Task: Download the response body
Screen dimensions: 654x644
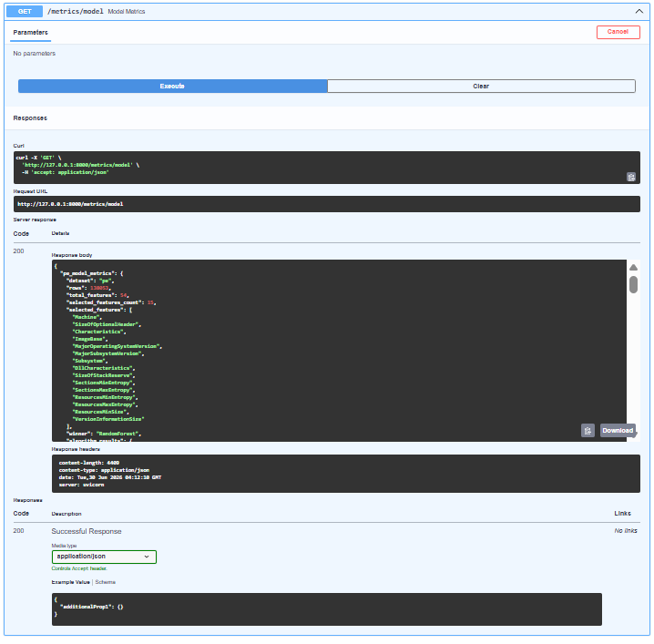Action: 618,431
